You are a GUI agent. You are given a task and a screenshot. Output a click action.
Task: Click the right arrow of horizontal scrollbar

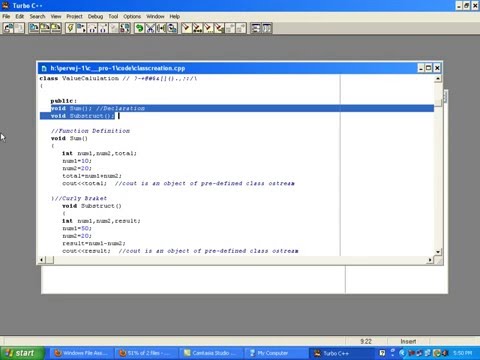pyautogui.click(x=430, y=260)
